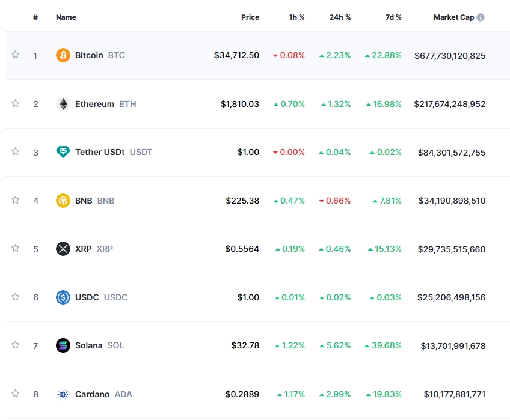Viewport: 510px width, 420px height.
Task: Toggle the watchlist star for Ethereum
Action: pos(16,103)
